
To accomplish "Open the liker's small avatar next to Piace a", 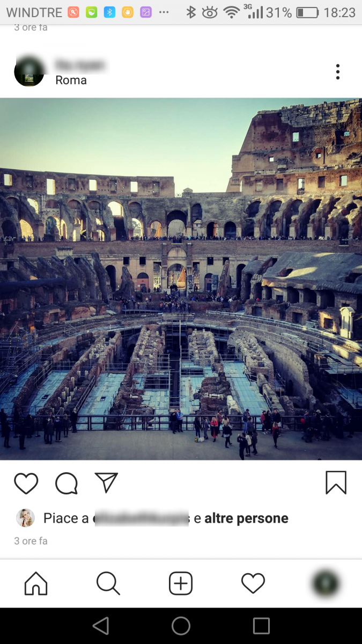I will click(x=25, y=518).
